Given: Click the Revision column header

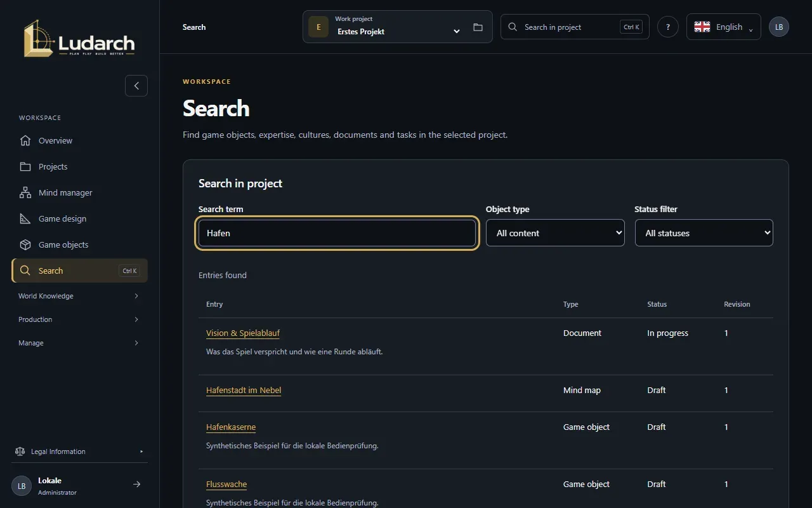Looking at the screenshot, I should click(737, 304).
